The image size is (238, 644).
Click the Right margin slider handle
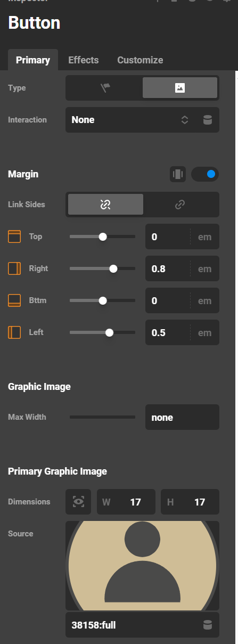point(113,269)
